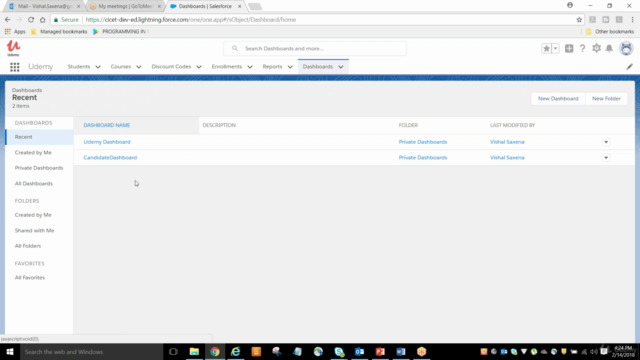Open the Reports tab

click(272, 67)
